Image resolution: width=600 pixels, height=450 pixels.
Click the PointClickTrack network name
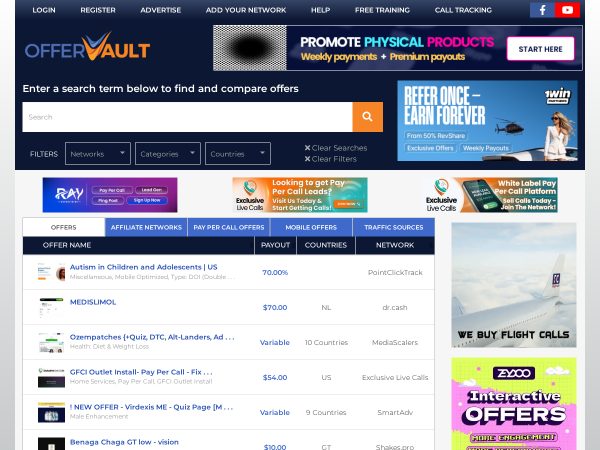tap(395, 272)
